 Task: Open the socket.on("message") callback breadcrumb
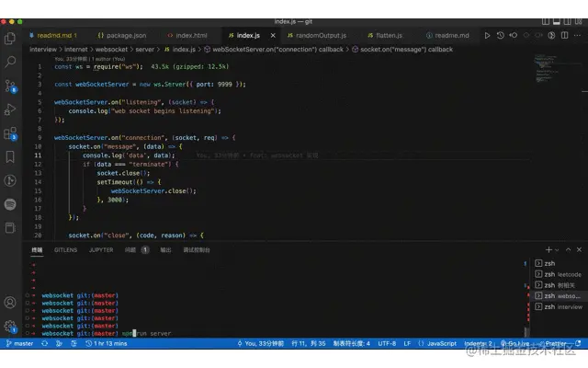pyautogui.click(x=402, y=49)
